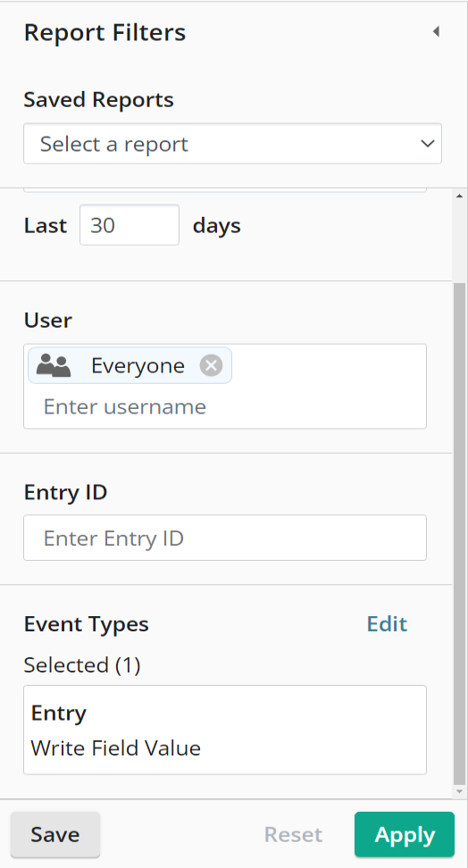Click the Report Filters panel title
468x868 pixels.
click(105, 33)
